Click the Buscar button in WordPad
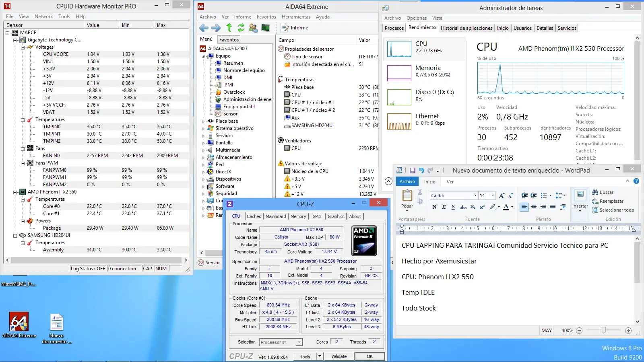Screen dimensions: 644x362 [603, 192]
